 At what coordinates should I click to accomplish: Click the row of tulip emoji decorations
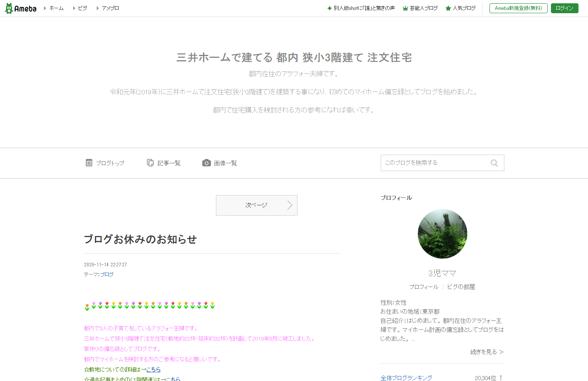[x=150, y=306]
